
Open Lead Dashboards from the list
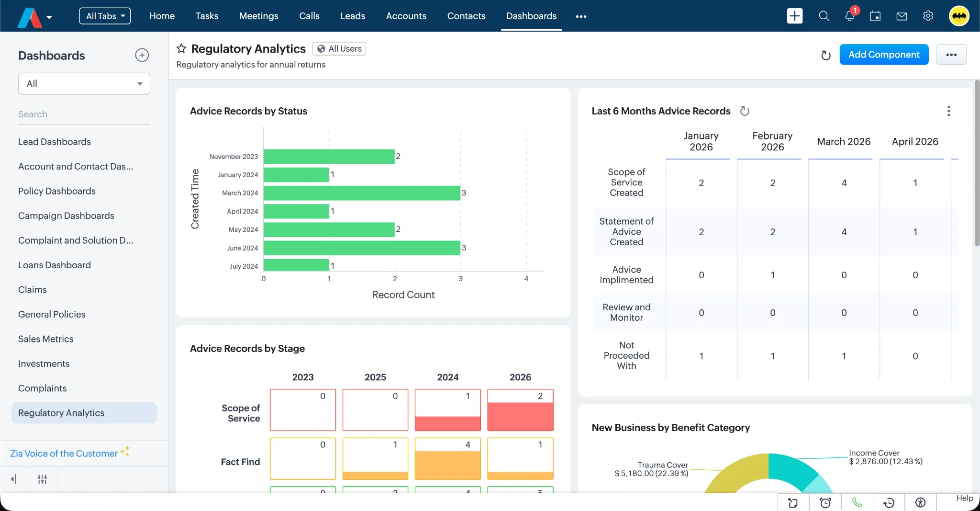[55, 142]
